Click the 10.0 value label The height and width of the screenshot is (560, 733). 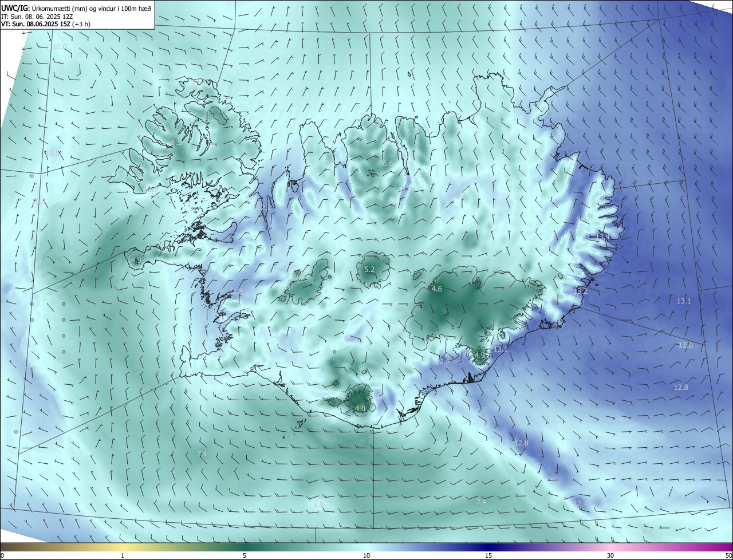tap(60, 46)
